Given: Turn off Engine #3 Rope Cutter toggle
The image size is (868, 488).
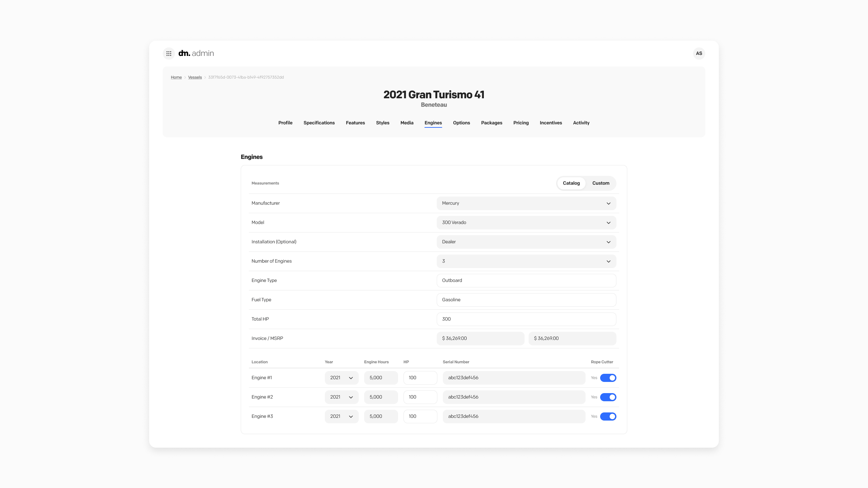Looking at the screenshot, I should 608,416.
